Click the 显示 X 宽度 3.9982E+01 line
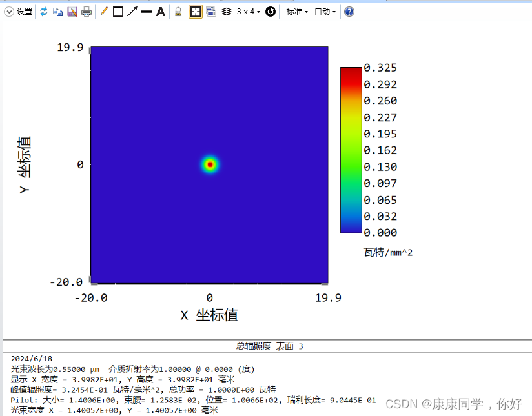532x416 pixels. pos(123,379)
